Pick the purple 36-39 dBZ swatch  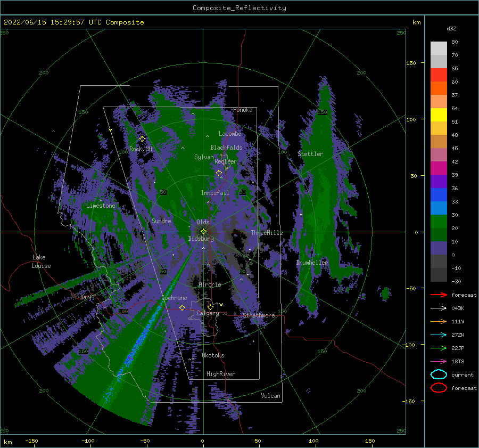pyautogui.click(x=439, y=182)
